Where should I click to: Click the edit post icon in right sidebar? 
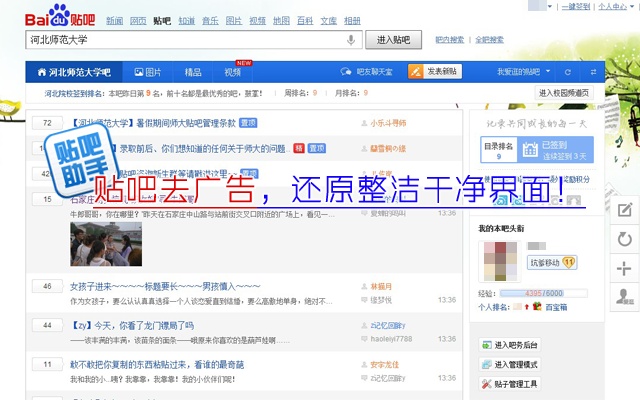point(624,210)
